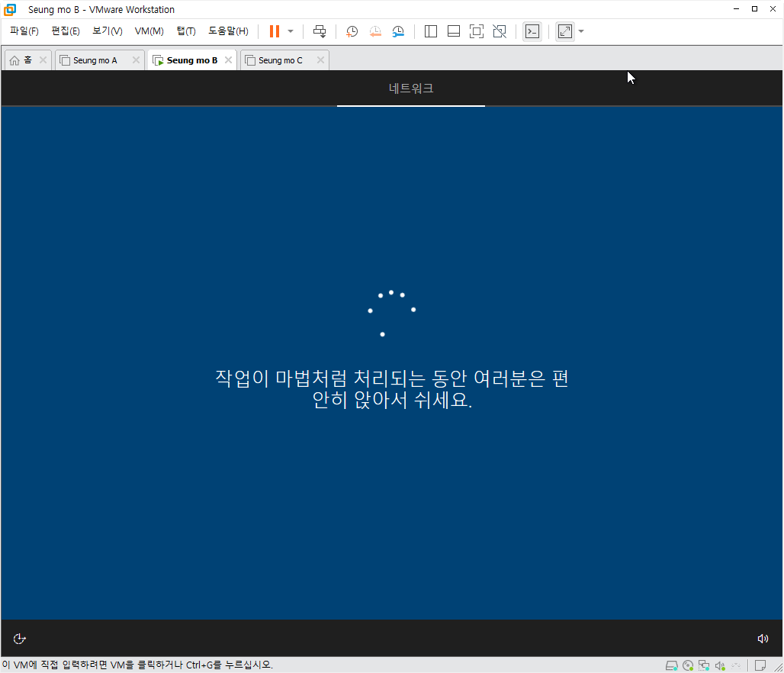Expand the power options dropdown arrow
784x673 pixels.
click(x=291, y=31)
